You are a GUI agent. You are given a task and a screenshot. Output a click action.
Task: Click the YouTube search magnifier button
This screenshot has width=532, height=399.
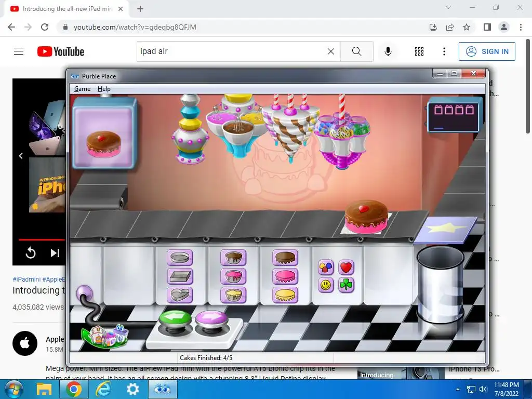[356, 51]
